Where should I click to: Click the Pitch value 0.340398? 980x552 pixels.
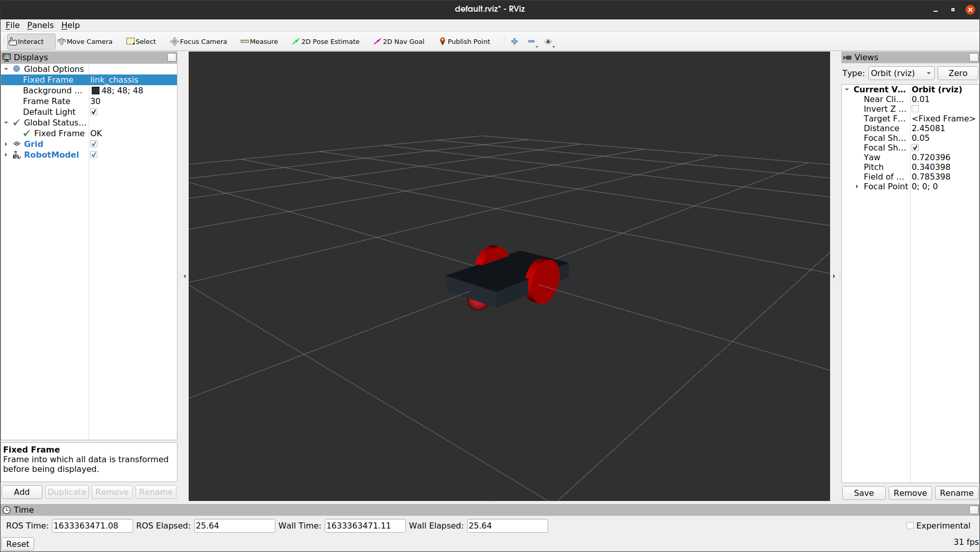931,167
